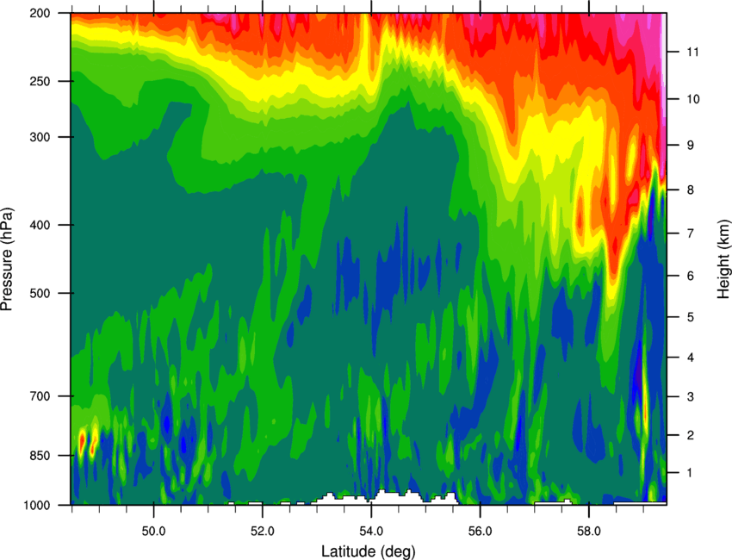Click the 5 km height label
This screenshot has width=732, height=560.
coord(691,317)
